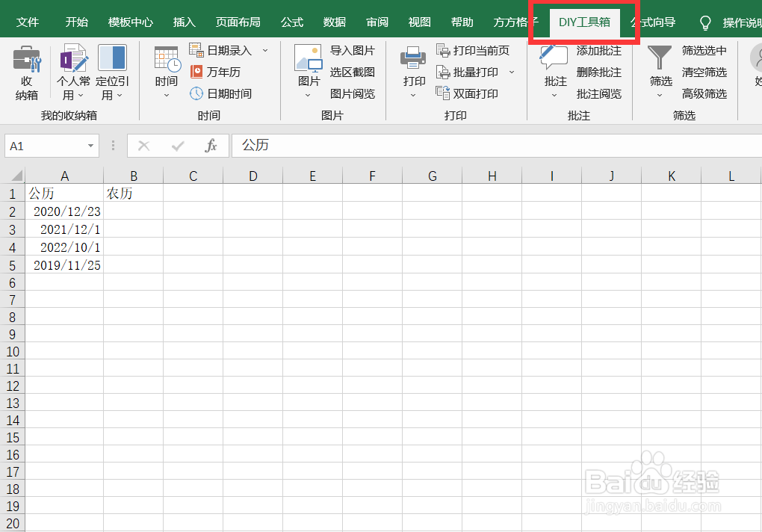Click the 筛选 funnel icon
Screen dimensions: 762x532
660,58
